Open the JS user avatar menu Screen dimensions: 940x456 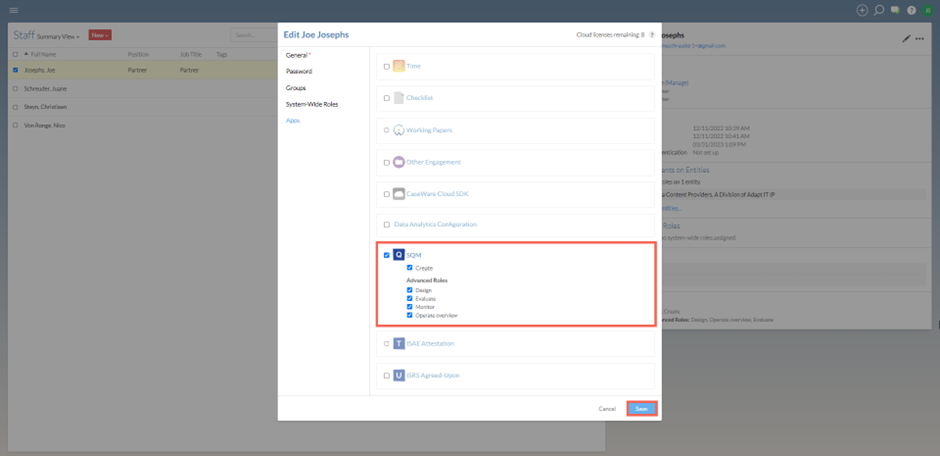click(x=928, y=10)
